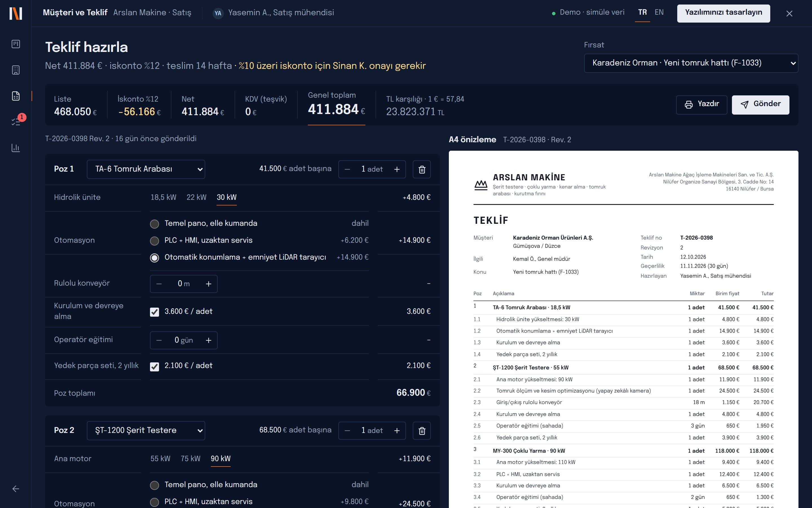
Task: Select 30 kW hydraulic unit option
Action: pyautogui.click(x=226, y=198)
